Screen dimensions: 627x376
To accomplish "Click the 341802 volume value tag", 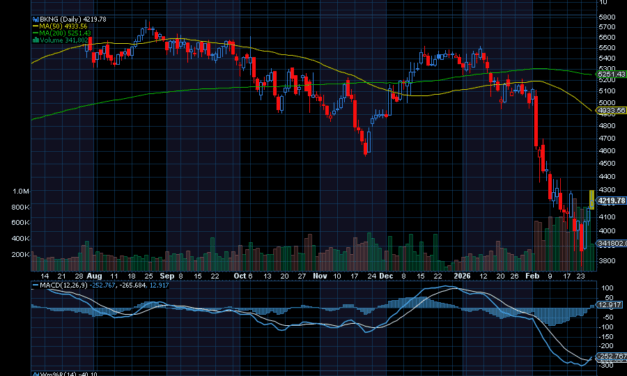I will click(611, 243).
